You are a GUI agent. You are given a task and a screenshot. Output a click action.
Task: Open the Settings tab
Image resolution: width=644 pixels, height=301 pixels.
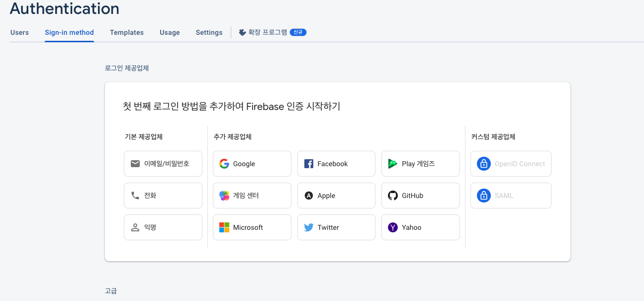click(209, 32)
